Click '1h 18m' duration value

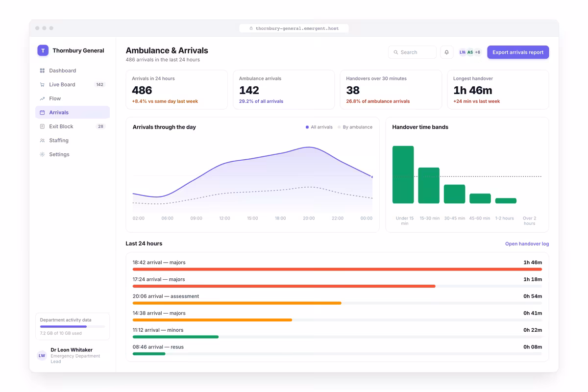pyautogui.click(x=533, y=279)
